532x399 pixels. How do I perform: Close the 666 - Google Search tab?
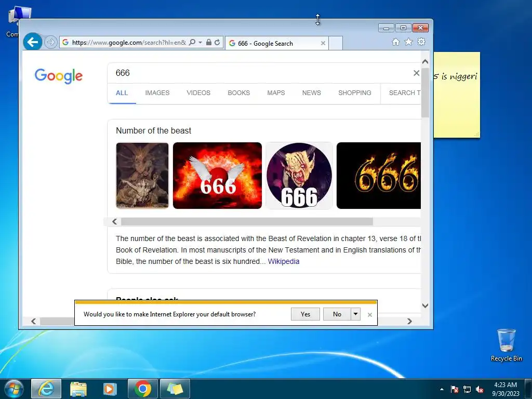(323, 43)
